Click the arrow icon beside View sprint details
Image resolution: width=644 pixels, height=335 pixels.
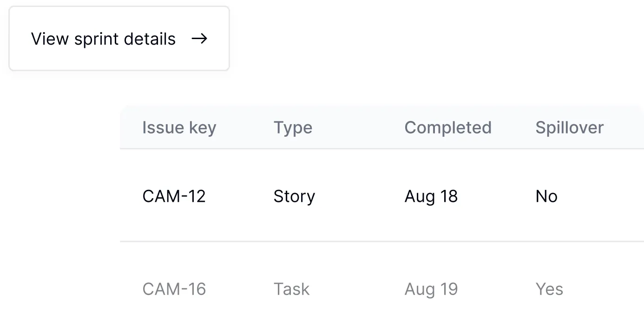199,39
